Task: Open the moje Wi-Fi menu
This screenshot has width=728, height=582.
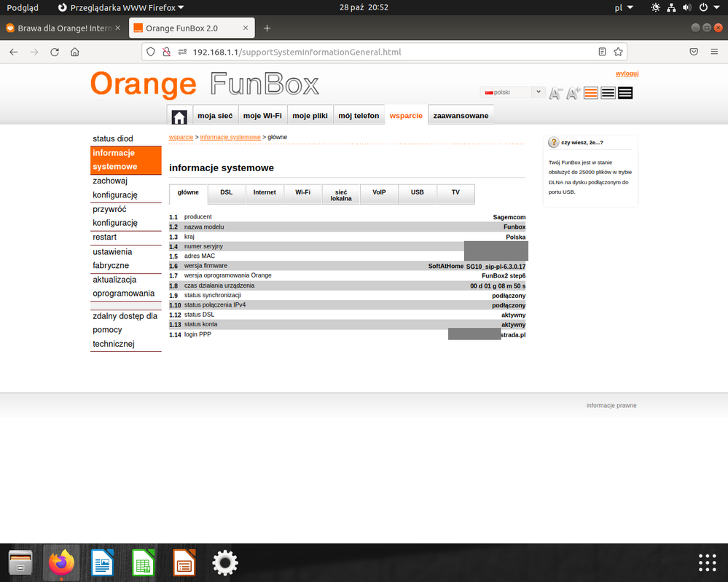Action: point(262,116)
